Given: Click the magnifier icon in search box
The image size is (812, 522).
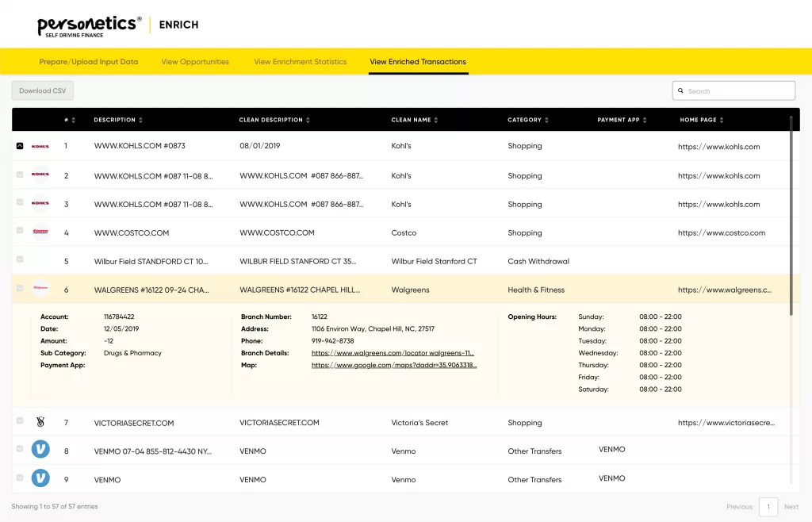Looking at the screenshot, I should point(680,90).
